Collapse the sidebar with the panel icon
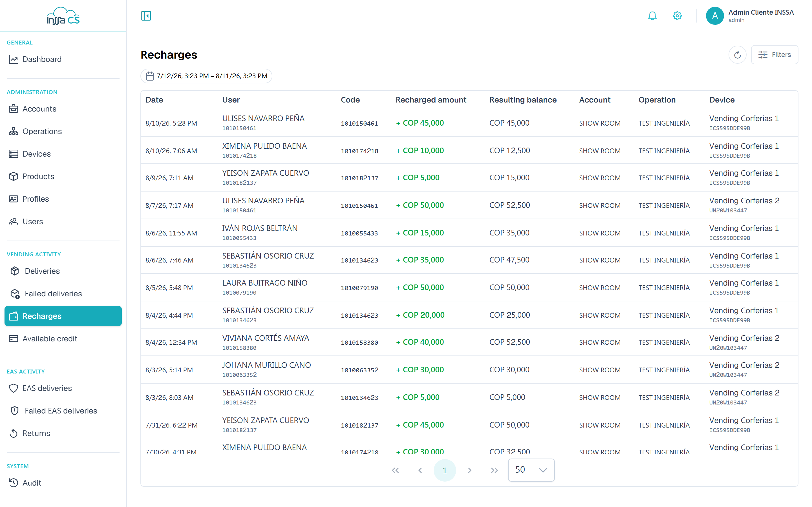812x507 pixels. [146, 16]
